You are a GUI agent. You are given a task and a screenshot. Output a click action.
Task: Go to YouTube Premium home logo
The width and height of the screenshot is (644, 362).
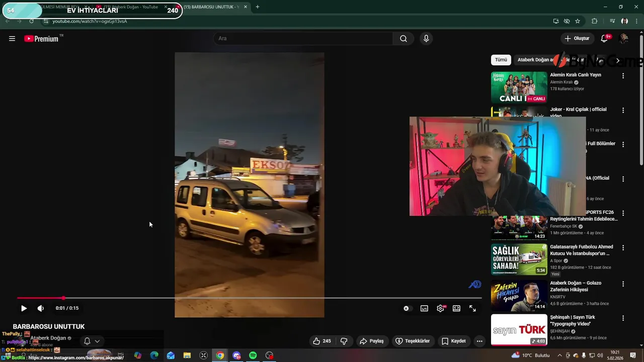click(41, 39)
